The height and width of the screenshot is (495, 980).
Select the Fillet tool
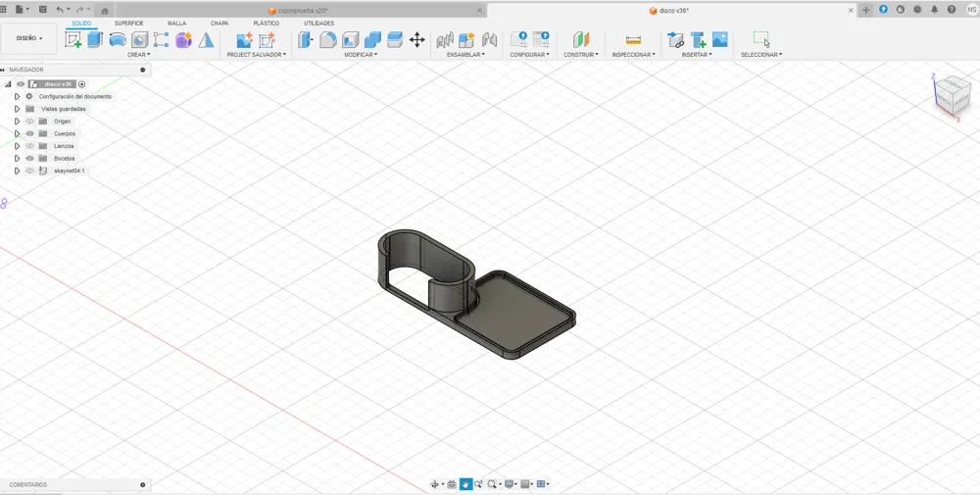pyautogui.click(x=328, y=40)
